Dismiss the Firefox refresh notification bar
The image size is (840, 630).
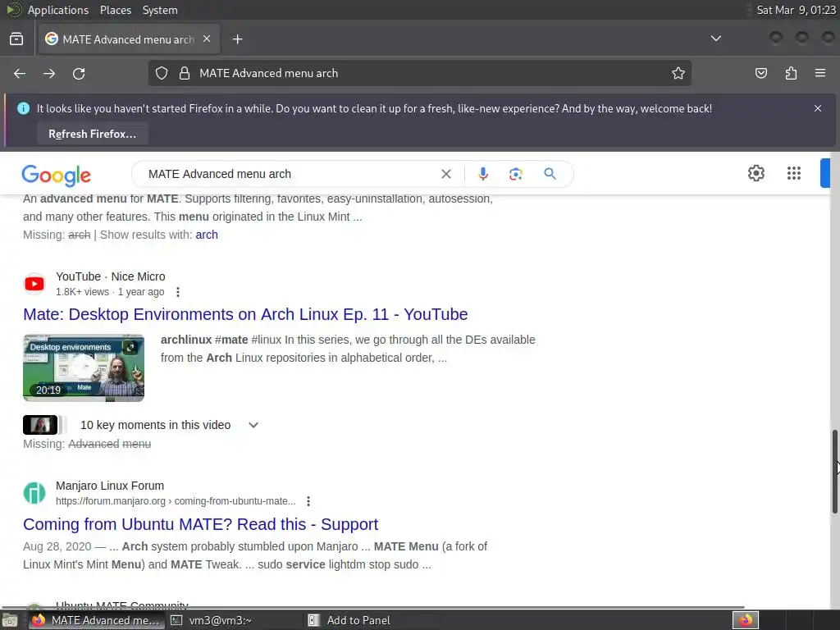click(x=818, y=108)
